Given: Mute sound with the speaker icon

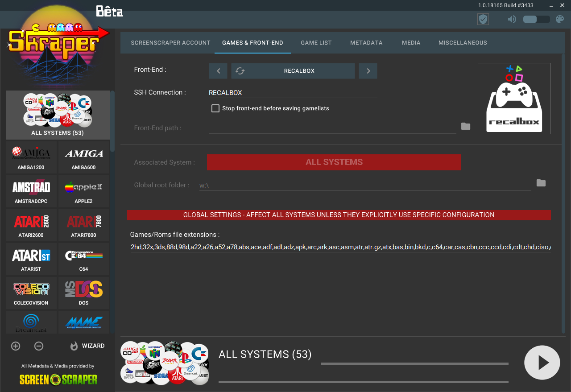Looking at the screenshot, I should pos(512,19).
